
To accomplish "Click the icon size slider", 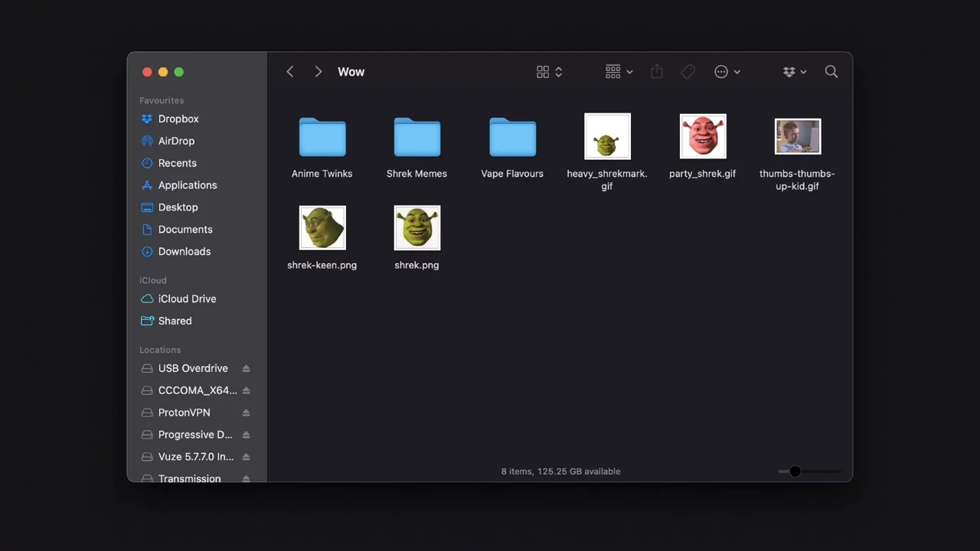I will point(809,471).
